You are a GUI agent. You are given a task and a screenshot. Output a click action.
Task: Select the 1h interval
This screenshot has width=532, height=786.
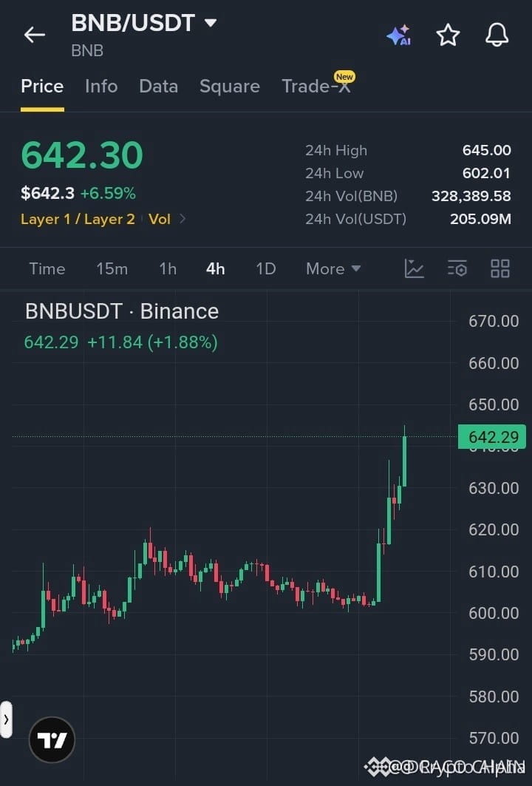click(x=168, y=268)
